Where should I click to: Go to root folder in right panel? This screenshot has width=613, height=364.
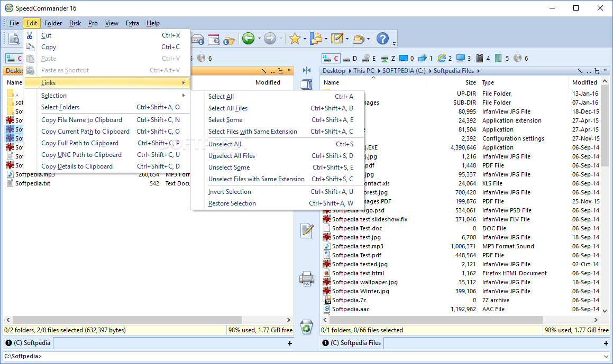pyautogui.click(x=580, y=71)
